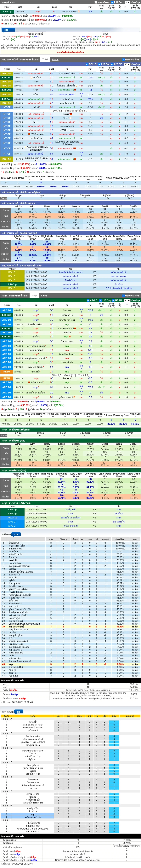Click GV San Jose in the 13/02/26 row
The height and width of the screenshot is (868, 141).
[37, 134]
